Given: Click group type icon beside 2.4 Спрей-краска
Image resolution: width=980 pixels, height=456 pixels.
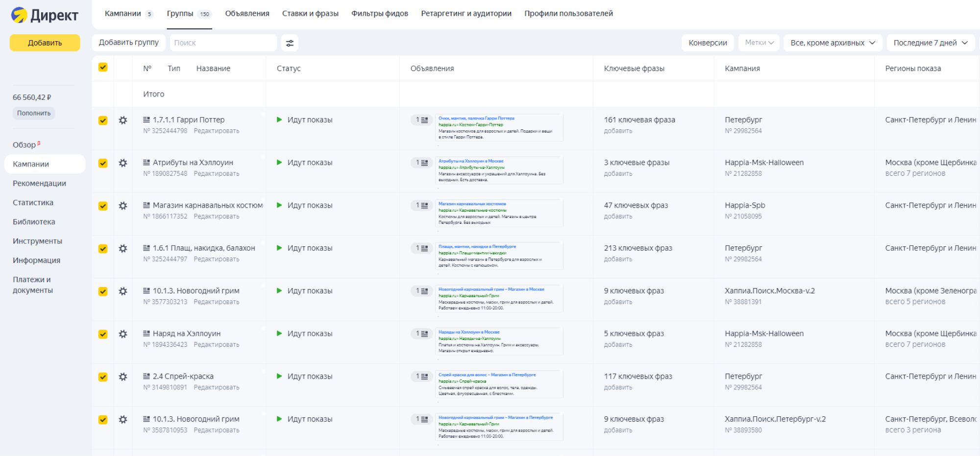Looking at the screenshot, I should (147, 376).
